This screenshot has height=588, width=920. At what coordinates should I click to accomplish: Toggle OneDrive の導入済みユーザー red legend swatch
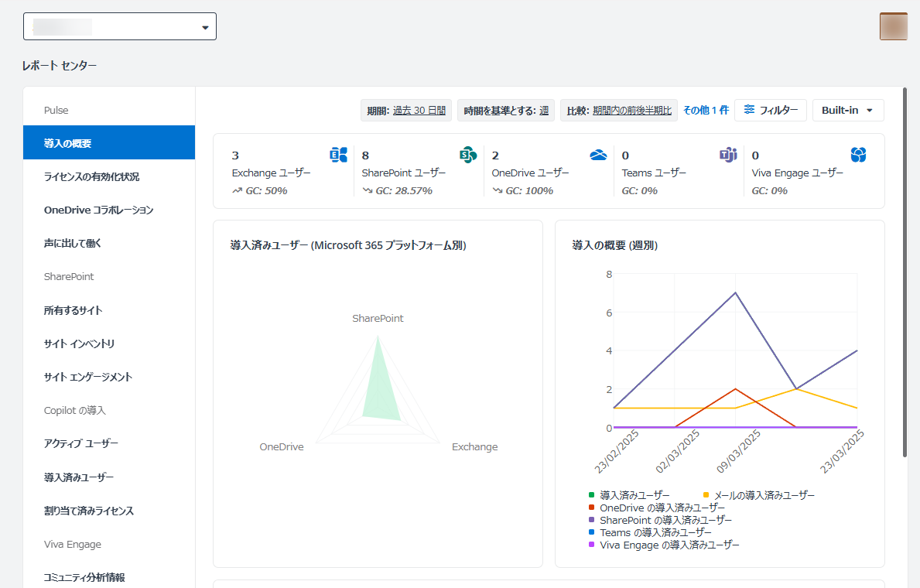point(591,508)
